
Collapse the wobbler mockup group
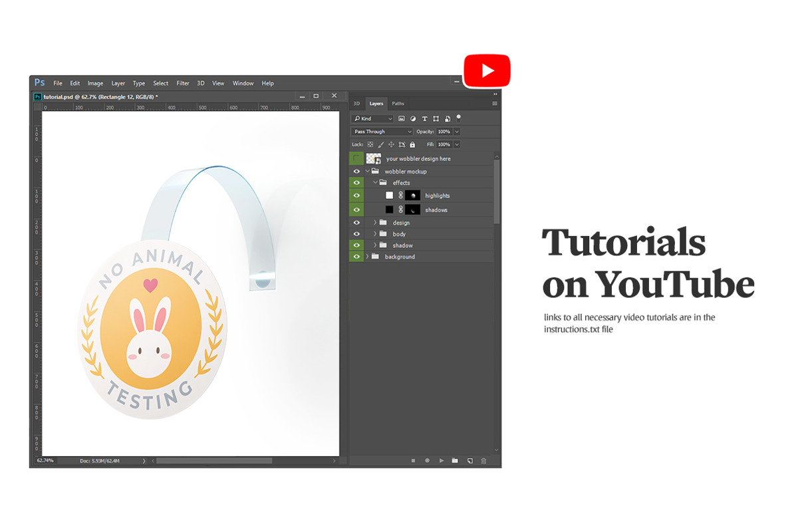367,171
